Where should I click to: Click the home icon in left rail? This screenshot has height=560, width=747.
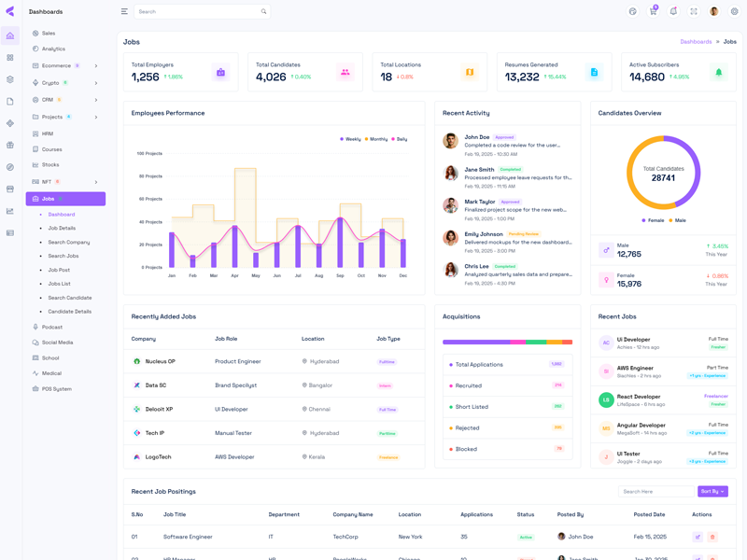point(10,36)
